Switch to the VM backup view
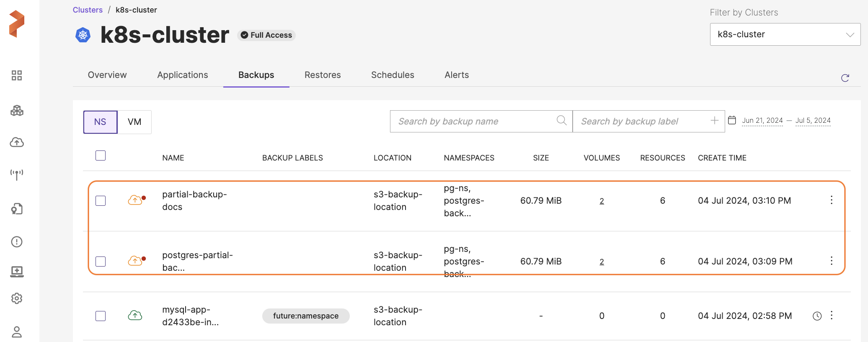 pos(134,122)
